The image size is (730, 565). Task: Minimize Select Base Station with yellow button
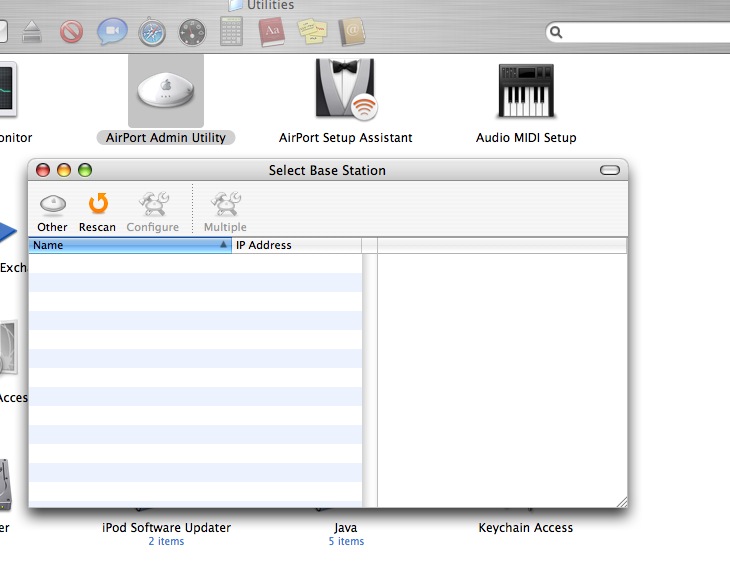click(x=64, y=170)
